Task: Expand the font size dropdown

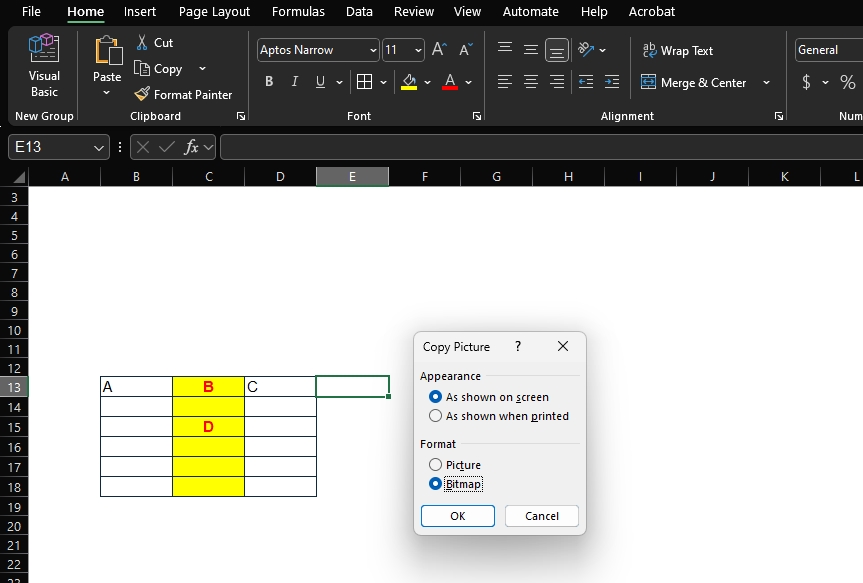Action: pos(417,50)
